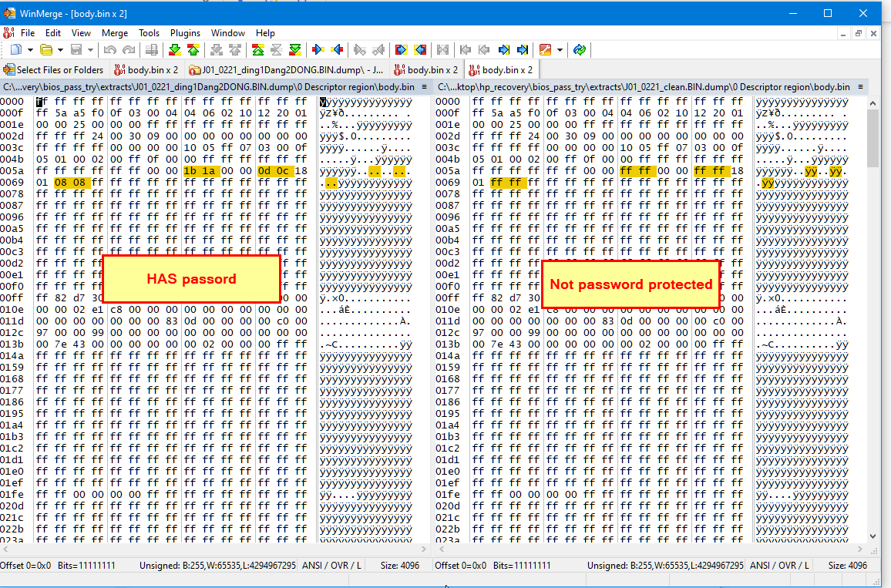The image size is (891, 588).
Task: Click "Bits=11111111" in right status bar
Action: click(522, 566)
